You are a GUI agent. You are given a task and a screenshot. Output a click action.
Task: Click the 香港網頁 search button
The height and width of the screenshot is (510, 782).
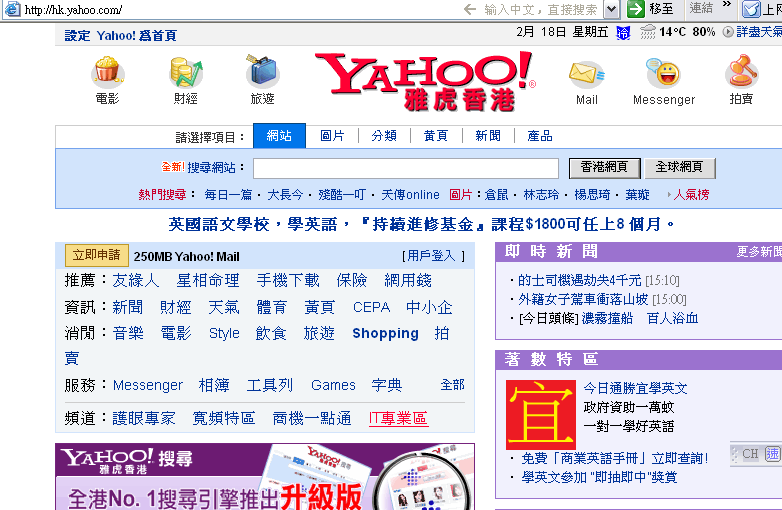(604, 168)
